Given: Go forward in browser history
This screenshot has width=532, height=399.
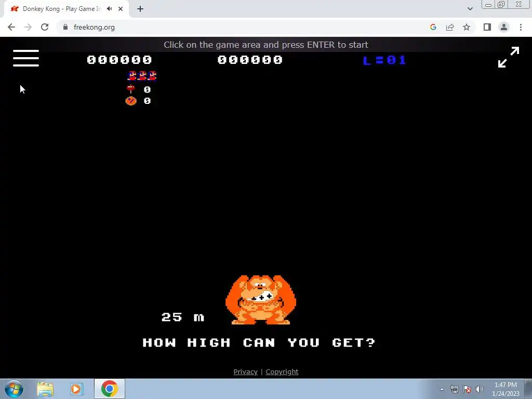Looking at the screenshot, I should click(28, 27).
